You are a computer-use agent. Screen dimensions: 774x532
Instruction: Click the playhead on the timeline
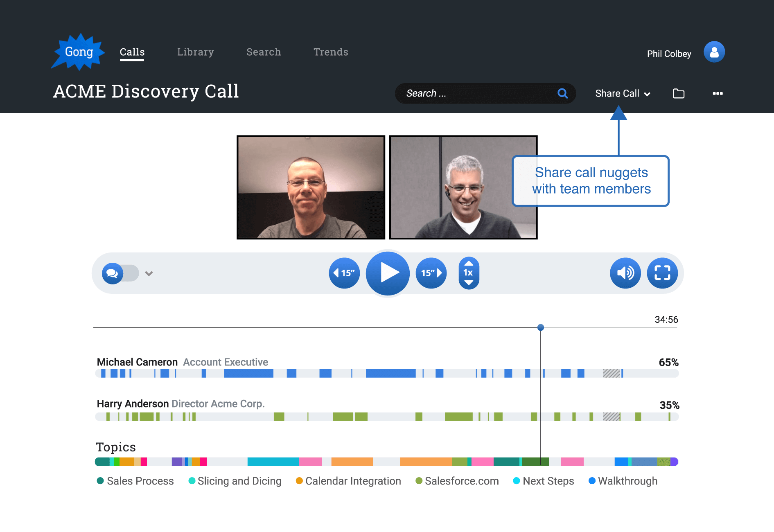tap(541, 327)
